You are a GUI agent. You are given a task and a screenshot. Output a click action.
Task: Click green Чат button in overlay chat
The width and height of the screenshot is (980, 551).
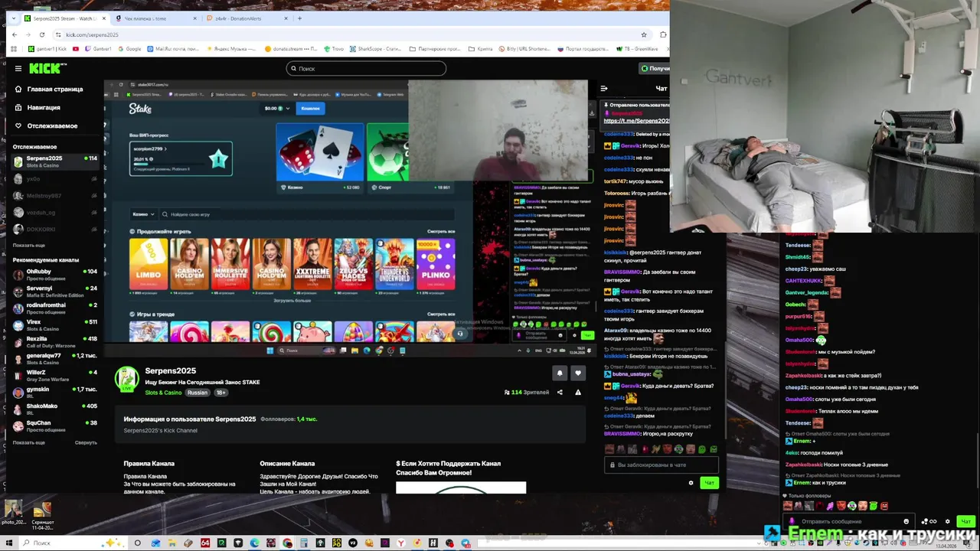(966, 521)
